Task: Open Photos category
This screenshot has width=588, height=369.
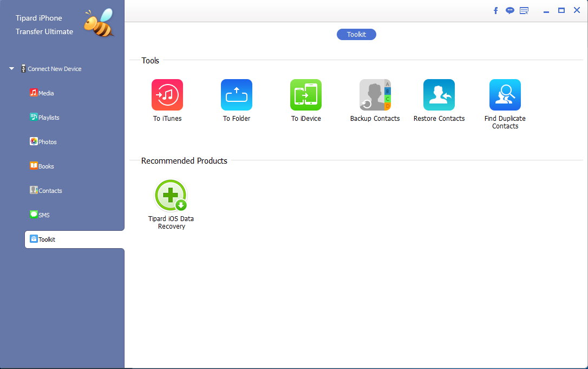Action: 43,141
